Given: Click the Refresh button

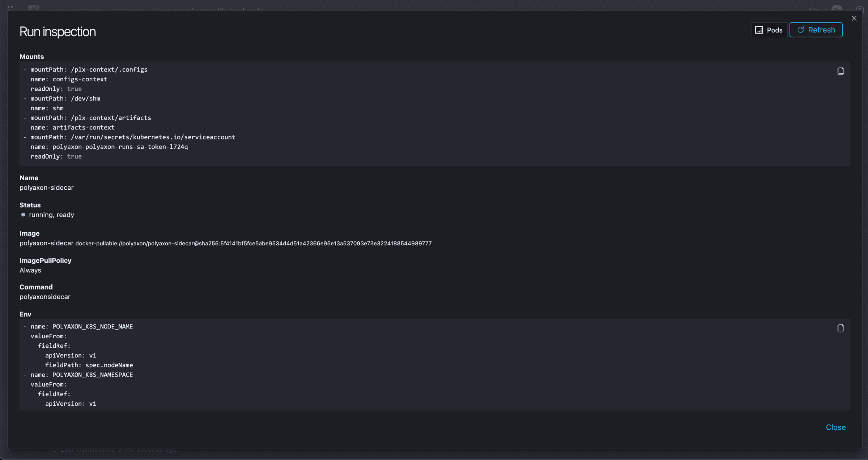Looking at the screenshot, I should pos(816,30).
